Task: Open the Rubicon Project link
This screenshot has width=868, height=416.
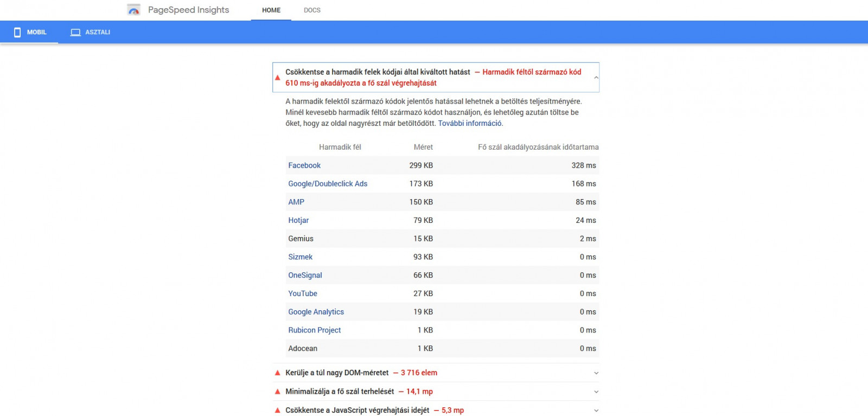Action: (315, 330)
